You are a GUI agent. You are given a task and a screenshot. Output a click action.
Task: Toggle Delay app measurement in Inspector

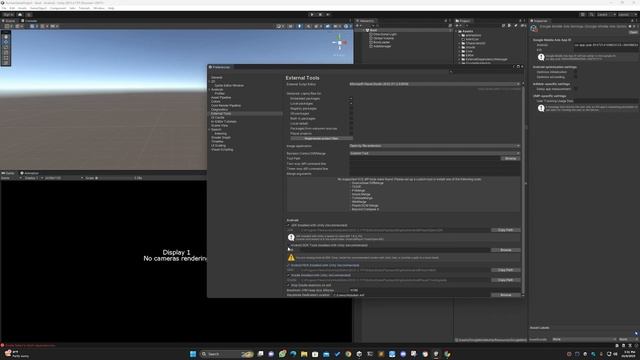[x=576, y=89]
